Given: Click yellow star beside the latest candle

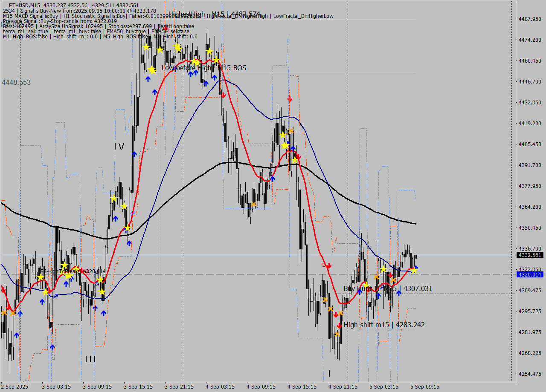Looking at the screenshot, I should click(x=413, y=271).
